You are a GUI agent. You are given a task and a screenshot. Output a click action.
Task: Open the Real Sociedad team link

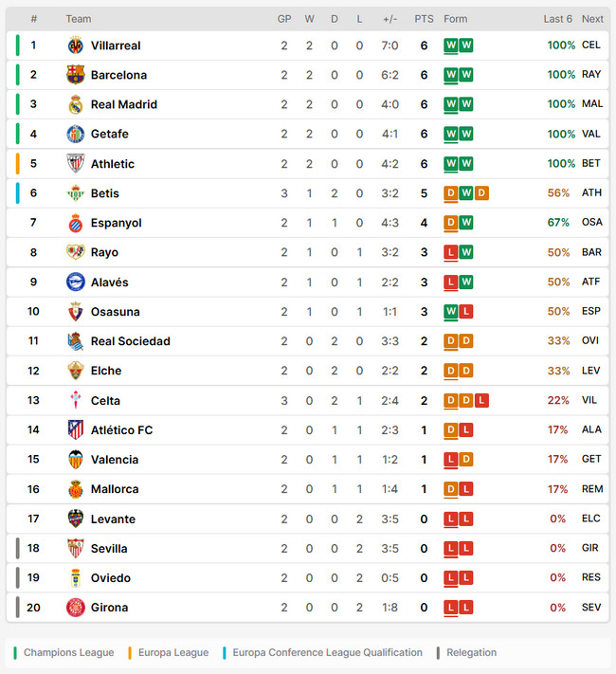click(130, 341)
